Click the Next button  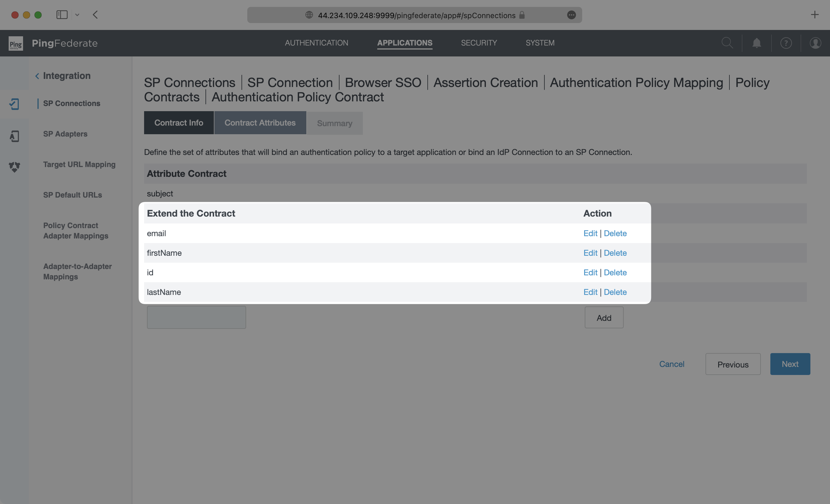[790, 364]
